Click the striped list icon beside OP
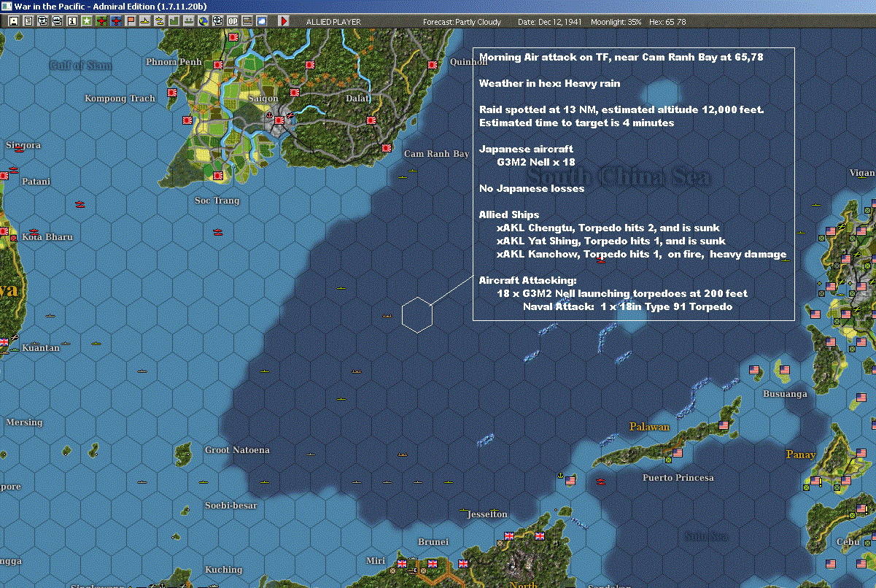The image size is (876, 588). 247,21
